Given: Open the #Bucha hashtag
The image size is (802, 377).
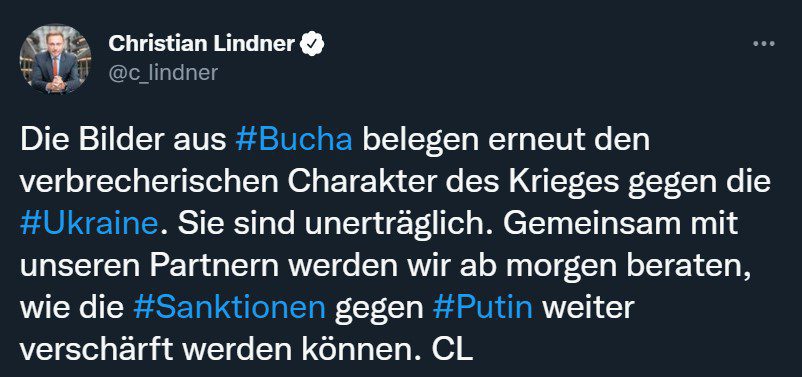Looking at the screenshot, I should click(294, 141).
